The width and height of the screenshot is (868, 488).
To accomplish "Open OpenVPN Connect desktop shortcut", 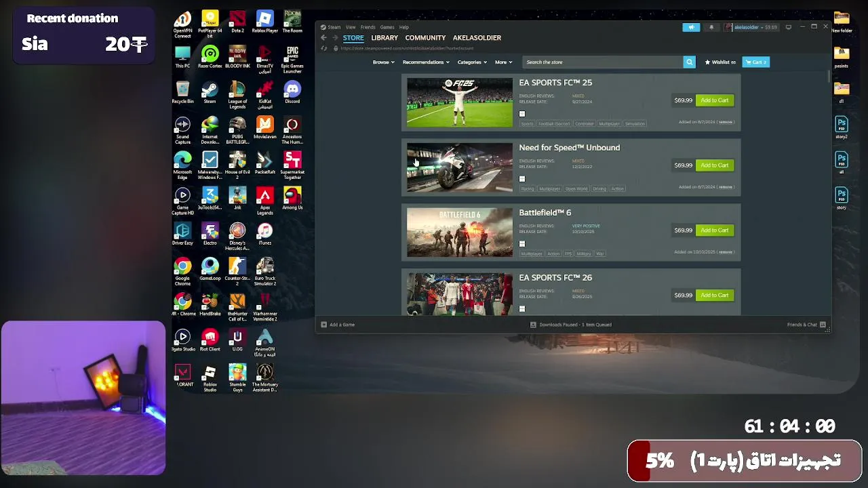I will click(x=182, y=24).
